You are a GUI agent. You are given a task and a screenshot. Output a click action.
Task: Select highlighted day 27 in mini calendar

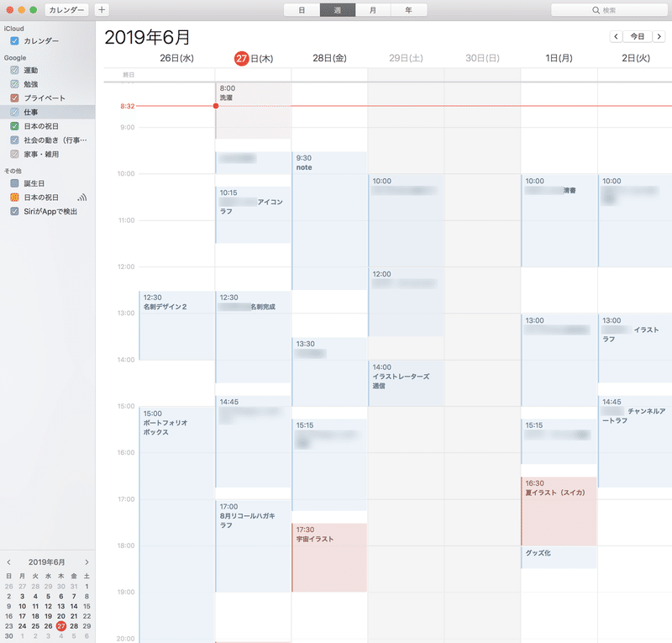click(61, 626)
